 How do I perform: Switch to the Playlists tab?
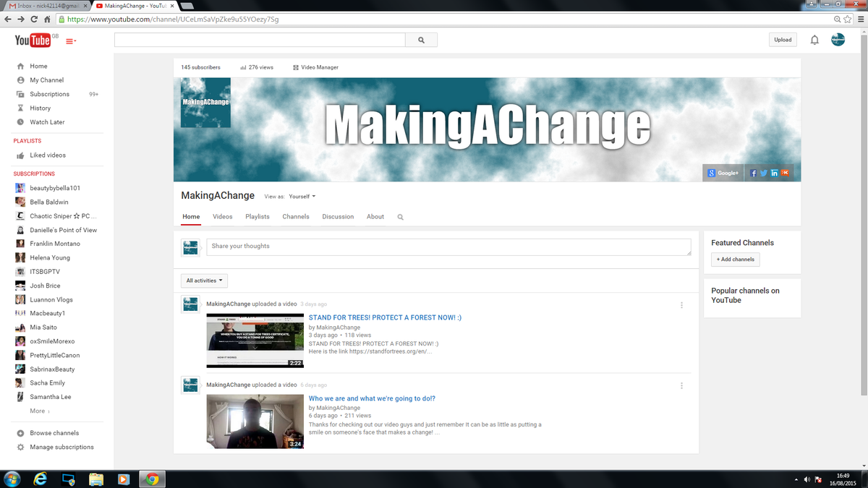click(258, 217)
